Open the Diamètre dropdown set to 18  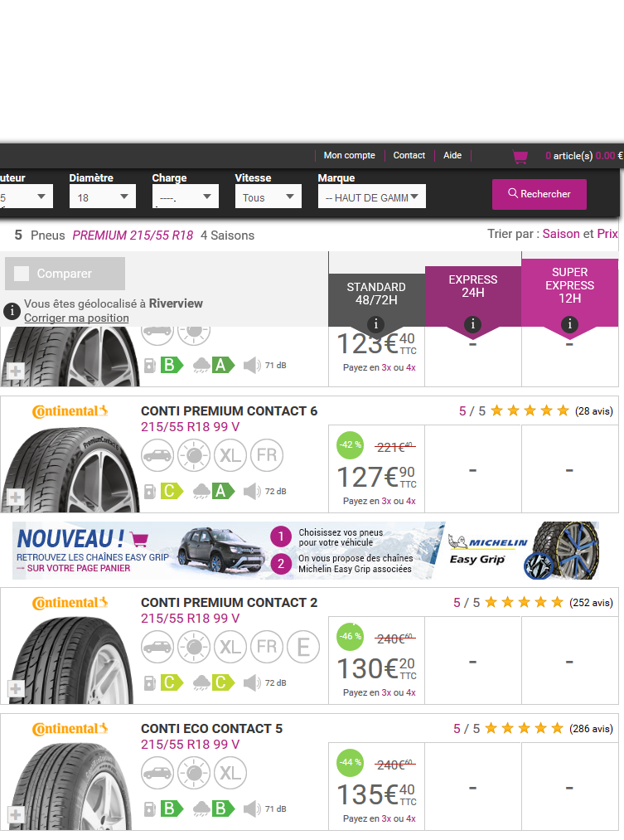coord(102,197)
